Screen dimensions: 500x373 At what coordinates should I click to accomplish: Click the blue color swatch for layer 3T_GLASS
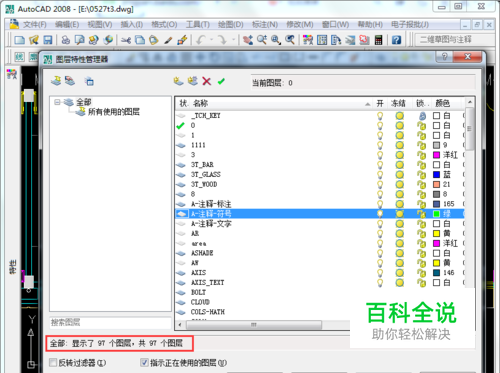pyautogui.click(x=436, y=174)
